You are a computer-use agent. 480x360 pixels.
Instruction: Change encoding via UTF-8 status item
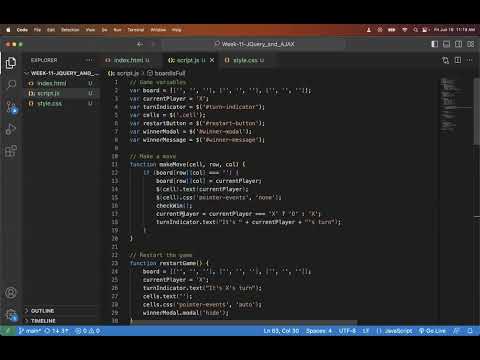click(x=347, y=331)
